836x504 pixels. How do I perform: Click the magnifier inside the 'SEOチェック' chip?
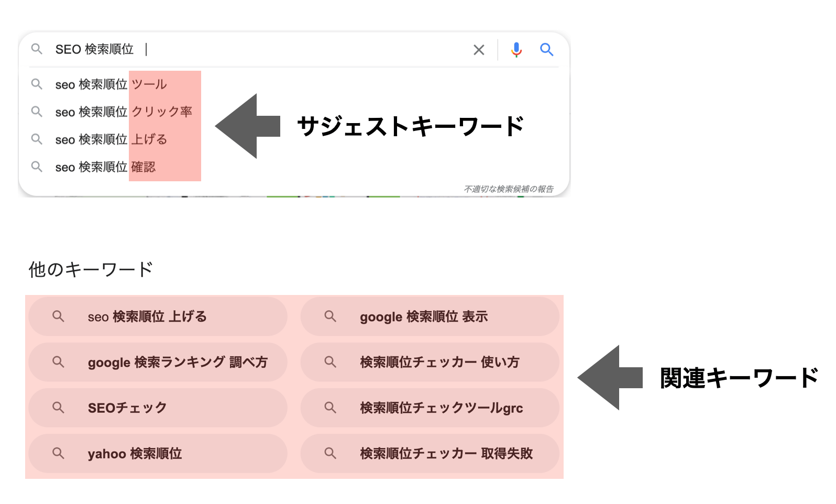[x=58, y=407]
